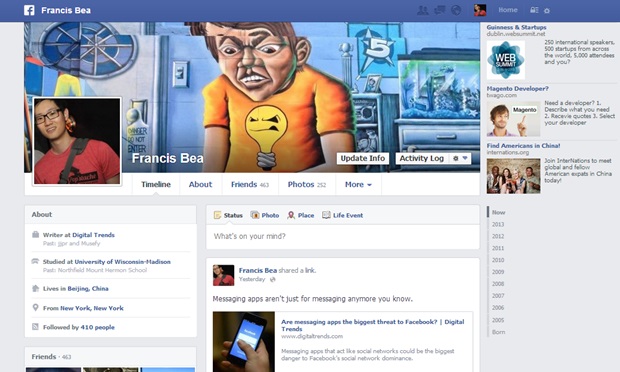
Task: Click the RSS icon beside Followed by
Action: (35, 327)
